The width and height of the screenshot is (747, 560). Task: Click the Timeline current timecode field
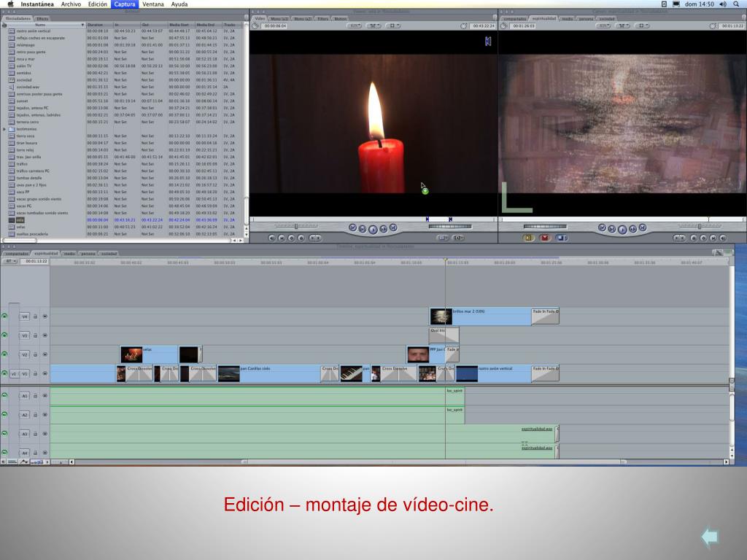point(36,261)
